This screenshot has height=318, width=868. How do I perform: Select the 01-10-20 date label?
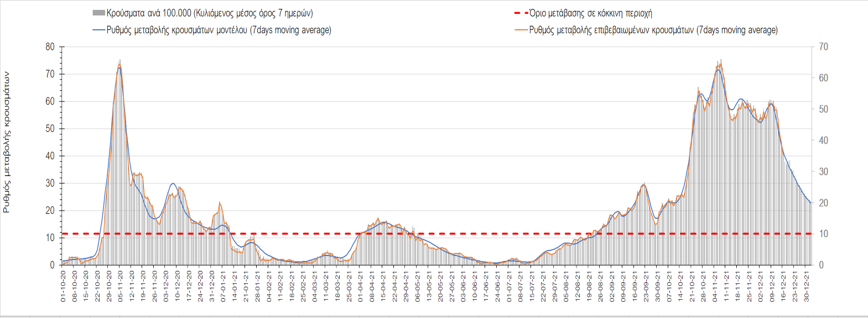coord(63,286)
